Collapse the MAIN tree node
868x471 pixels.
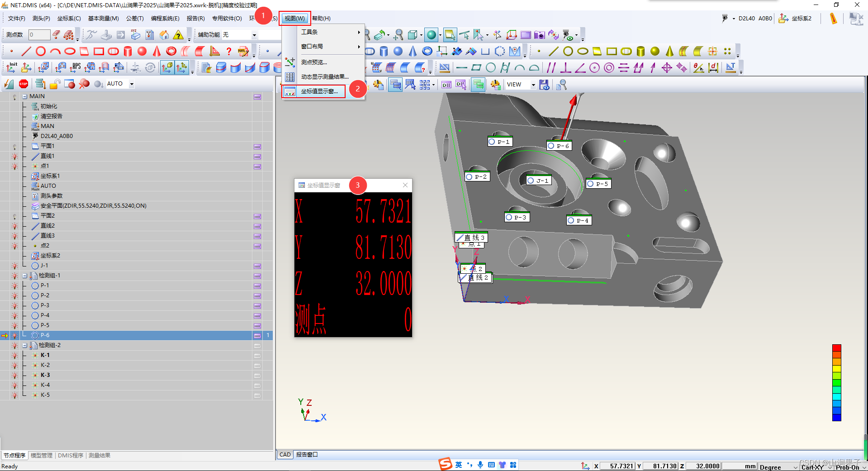(x=25, y=96)
